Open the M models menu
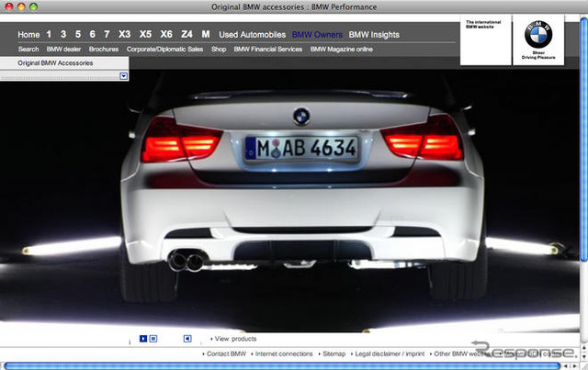The width and height of the screenshot is (588, 370). tap(206, 34)
